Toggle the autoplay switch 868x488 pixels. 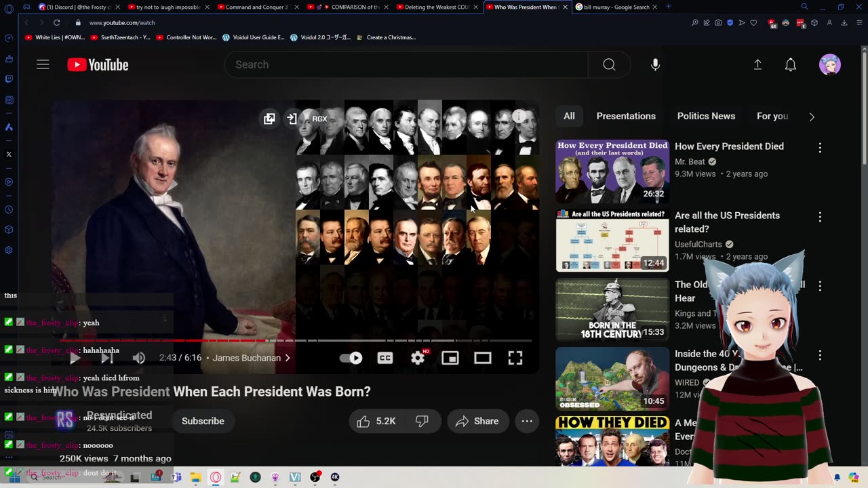351,358
